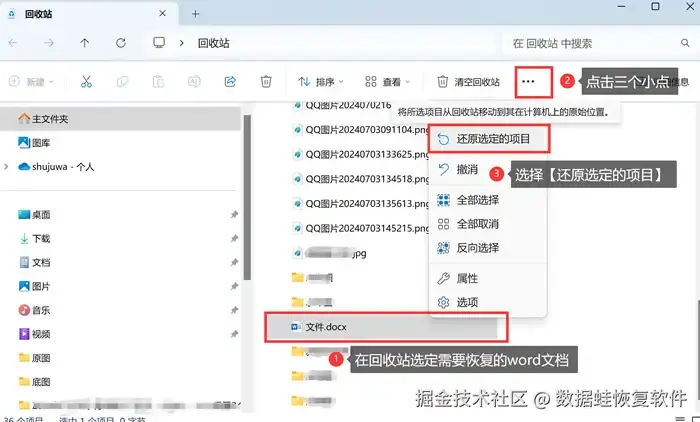700x422 pixels.
Task: Go back with the left arrow
Action: tap(13, 43)
